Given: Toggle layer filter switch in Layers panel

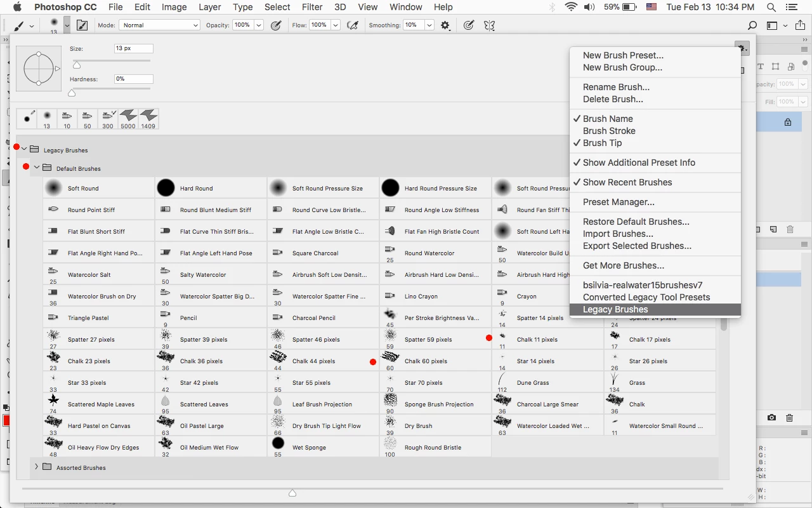Looking at the screenshot, I should coord(805,64).
